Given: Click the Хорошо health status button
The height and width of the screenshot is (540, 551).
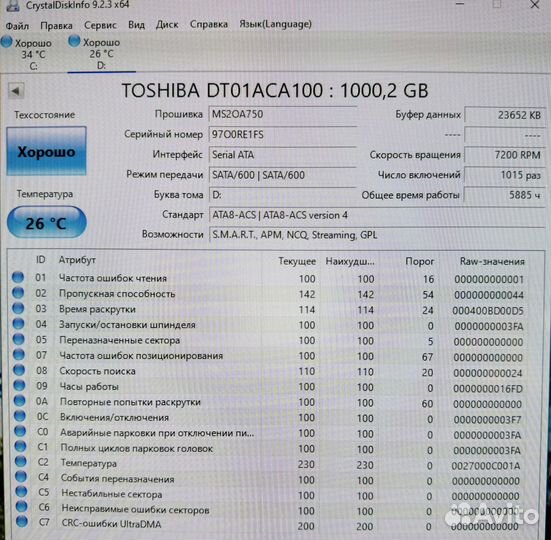Looking at the screenshot, I should (x=46, y=151).
